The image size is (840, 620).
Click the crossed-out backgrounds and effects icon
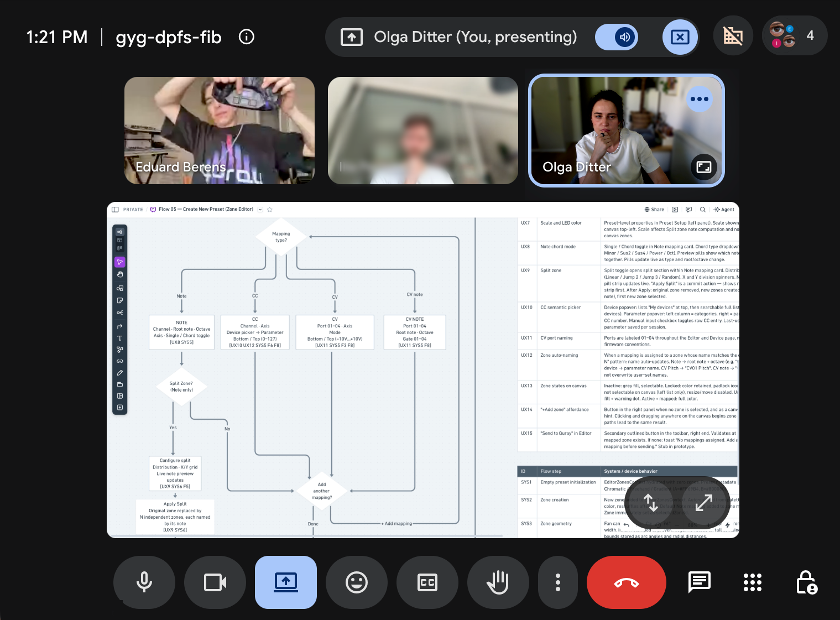(733, 36)
